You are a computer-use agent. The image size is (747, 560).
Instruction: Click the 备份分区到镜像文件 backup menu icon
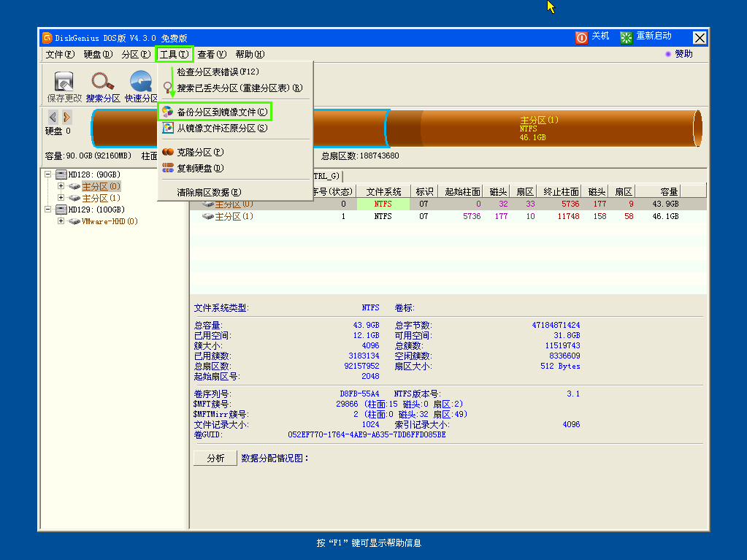tap(167, 112)
